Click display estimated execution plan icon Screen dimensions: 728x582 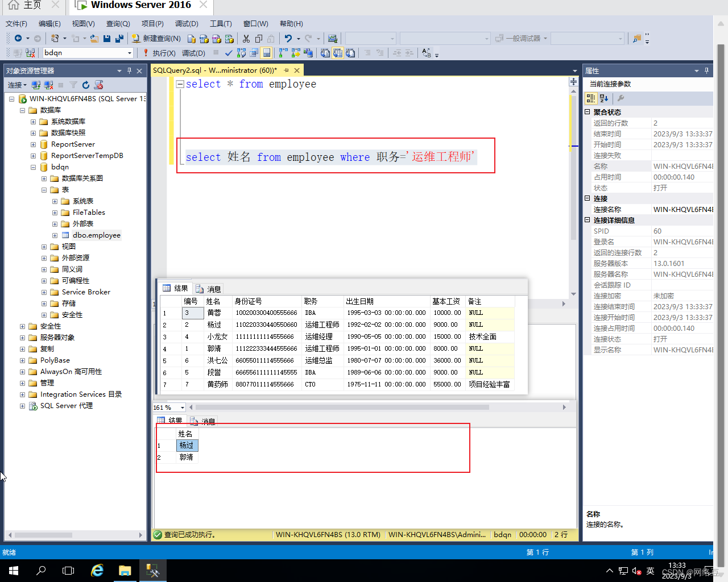(241, 53)
